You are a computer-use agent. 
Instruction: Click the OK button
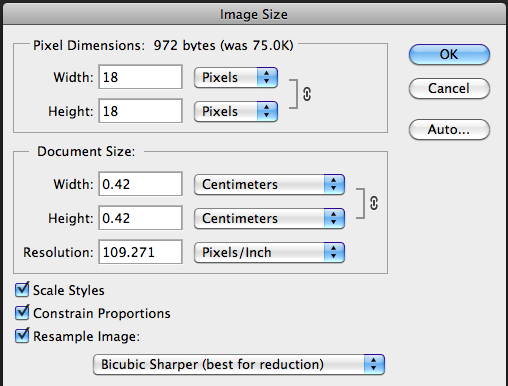tap(449, 54)
